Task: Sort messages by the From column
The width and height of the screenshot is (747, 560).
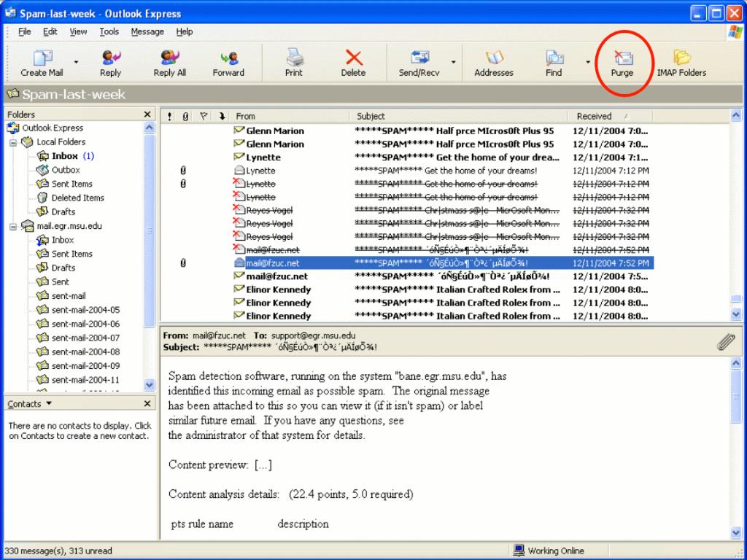Action: click(x=290, y=116)
